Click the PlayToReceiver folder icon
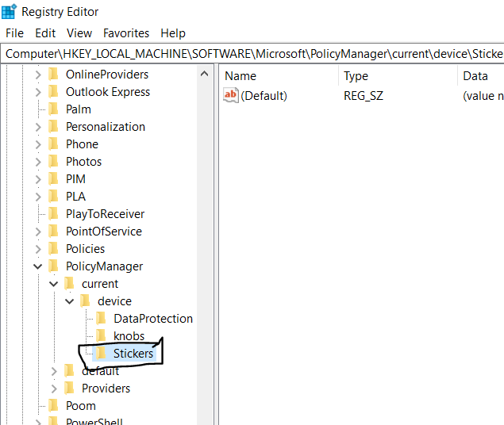504x425 pixels. tap(53, 214)
